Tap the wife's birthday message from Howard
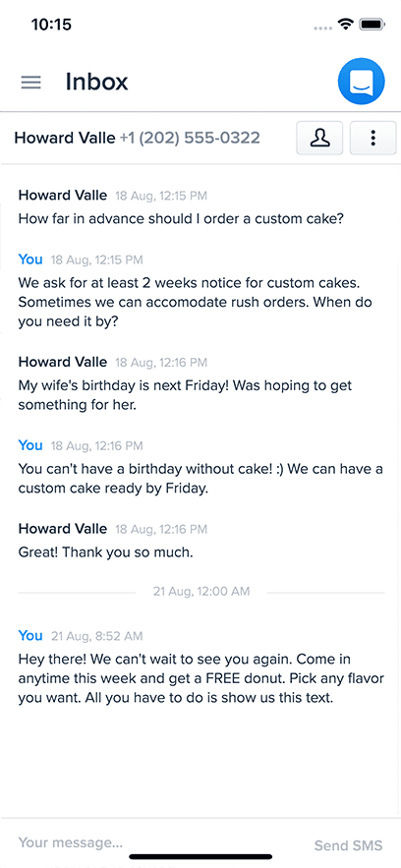The width and height of the screenshot is (401, 868). [186, 395]
